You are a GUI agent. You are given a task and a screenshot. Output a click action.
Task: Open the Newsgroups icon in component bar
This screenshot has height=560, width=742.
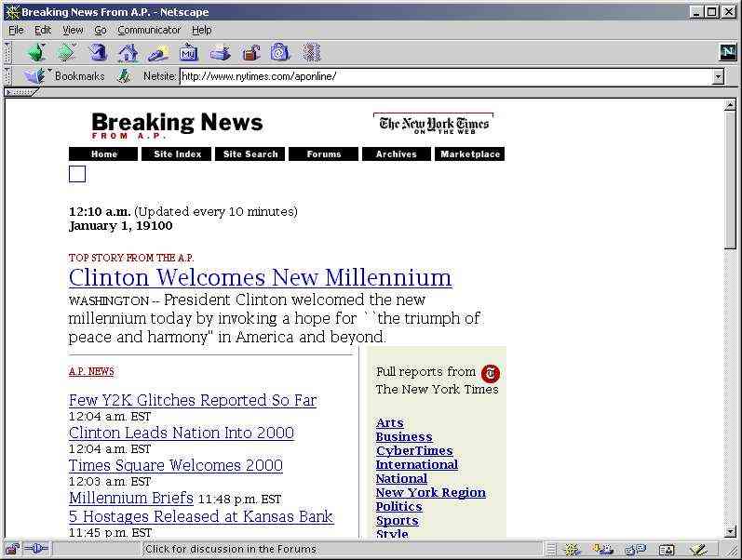(x=635, y=550)
